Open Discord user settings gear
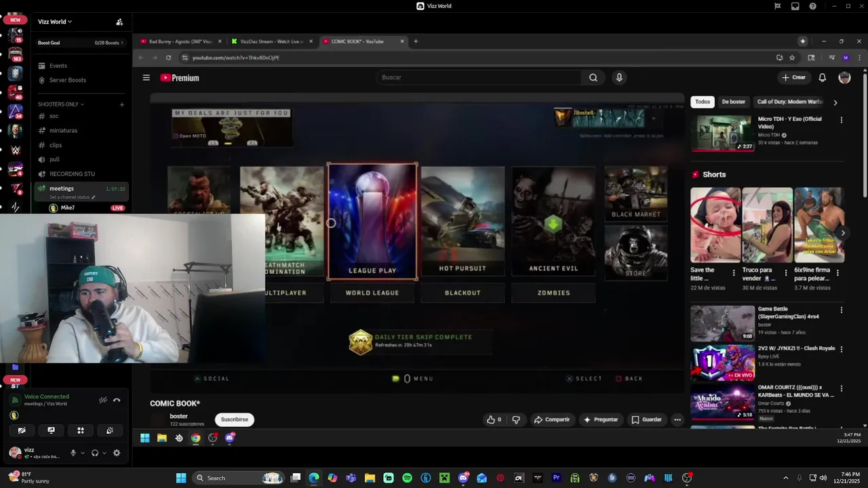868x488 pixels. point(117,453)
